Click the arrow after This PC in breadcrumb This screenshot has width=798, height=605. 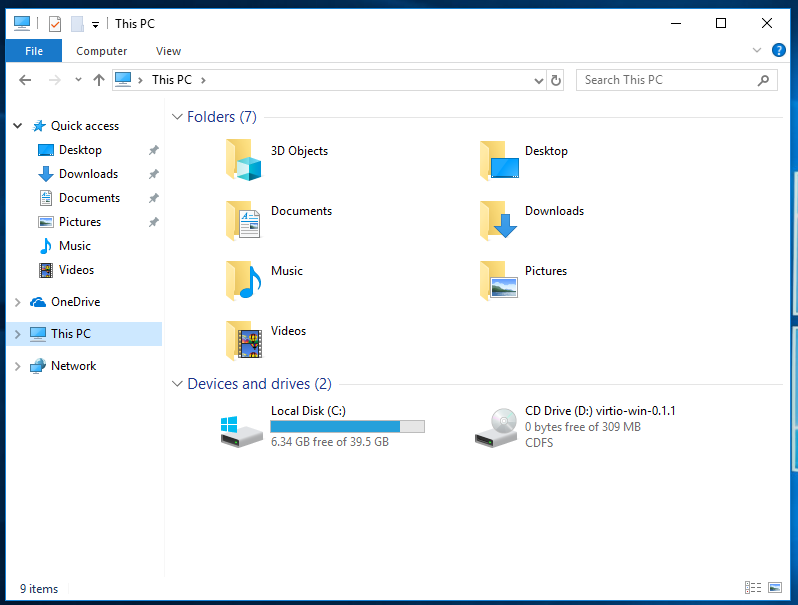(203, 80)
